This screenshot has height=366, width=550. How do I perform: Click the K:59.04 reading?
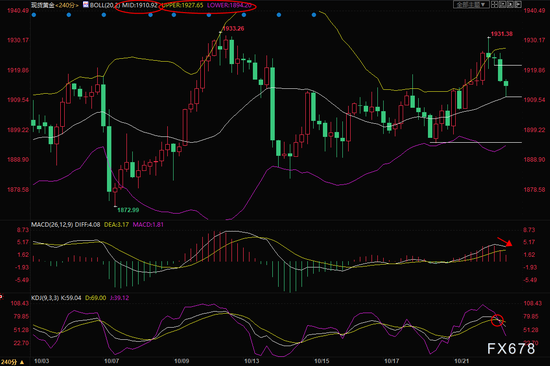71,298
